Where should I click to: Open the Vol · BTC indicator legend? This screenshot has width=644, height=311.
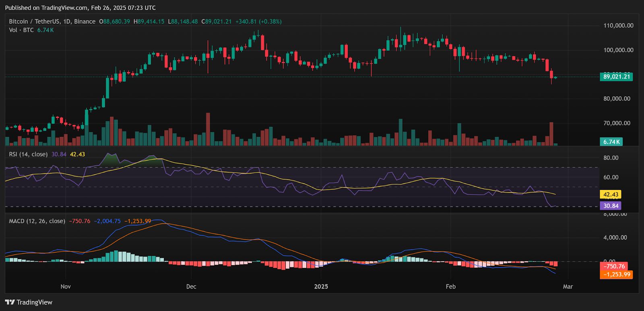coord(21,30)
